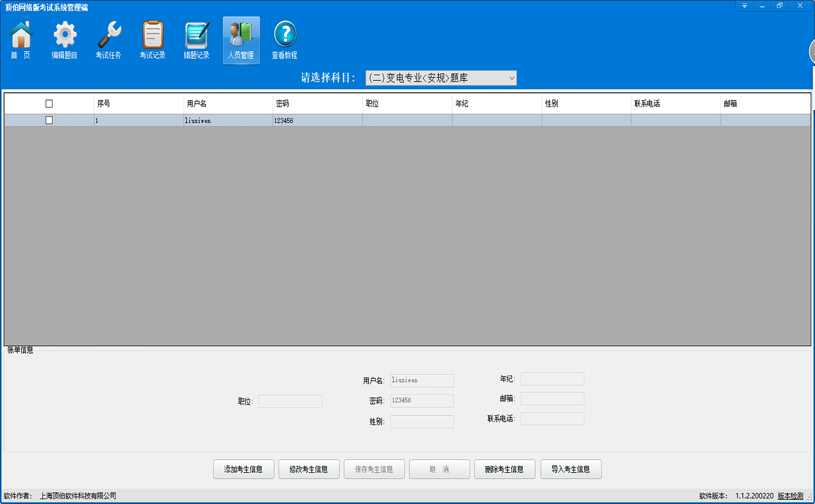Check the select-all header checkbox
This screenshot has width=815, height=504.
(49, 104)
